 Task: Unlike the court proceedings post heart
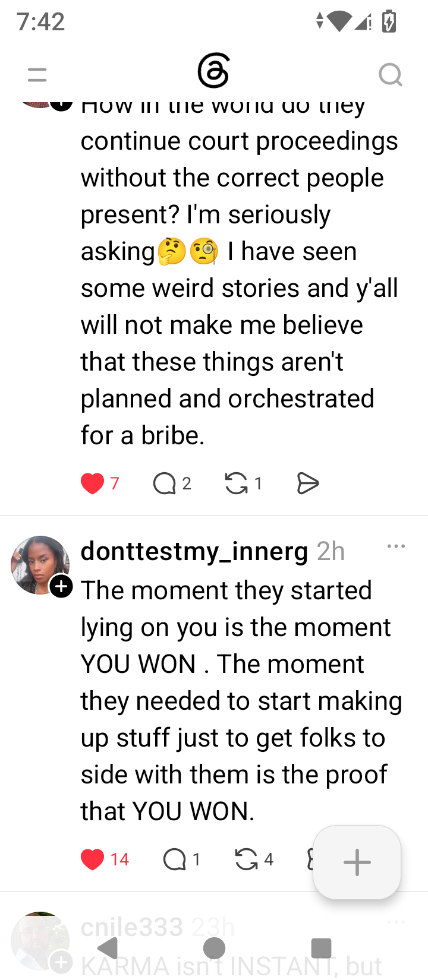(92, 483)
